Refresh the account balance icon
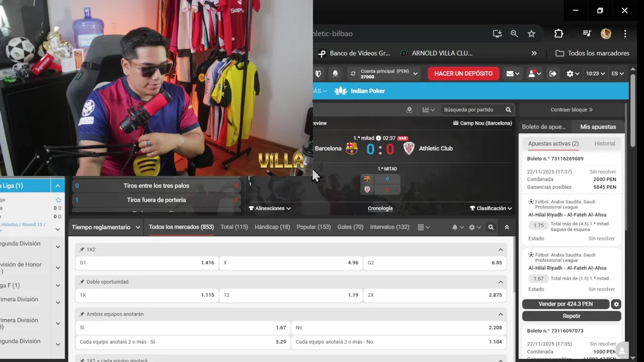Viewport: 644px width, 362px height. click(x=353, y=73)
